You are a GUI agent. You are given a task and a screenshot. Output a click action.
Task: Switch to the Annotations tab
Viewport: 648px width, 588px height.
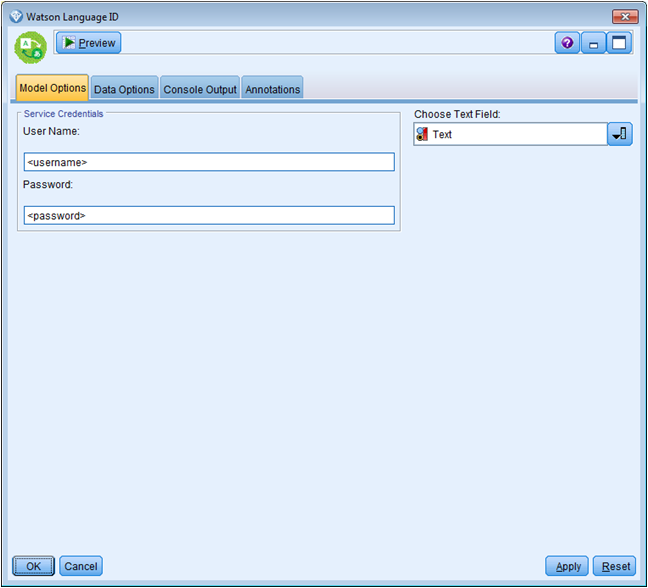click(272, 88)
